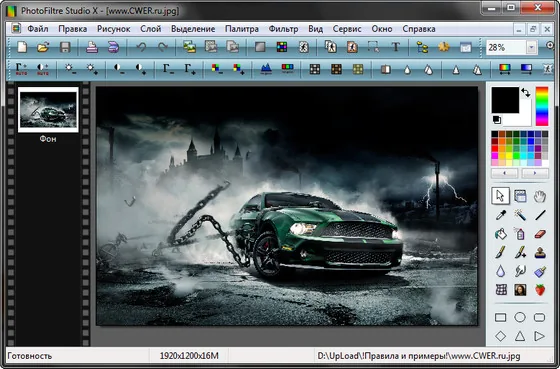
Task: Open the Файл menu
Action: point(38,29)
